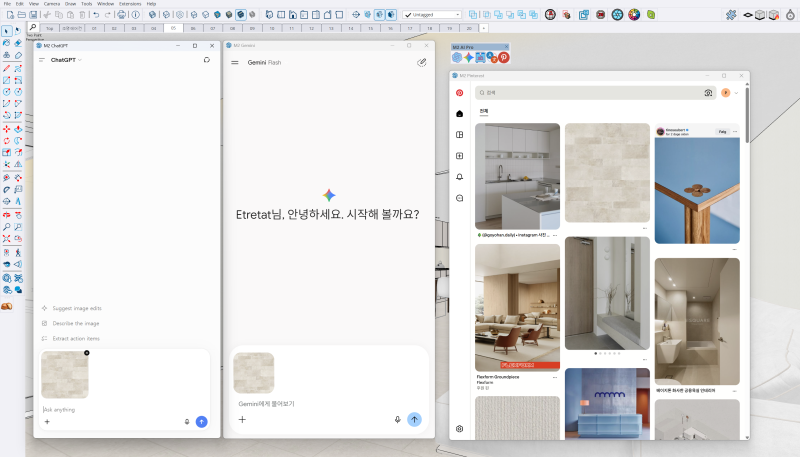Open Pinterest settings gear

pos(459,428)
